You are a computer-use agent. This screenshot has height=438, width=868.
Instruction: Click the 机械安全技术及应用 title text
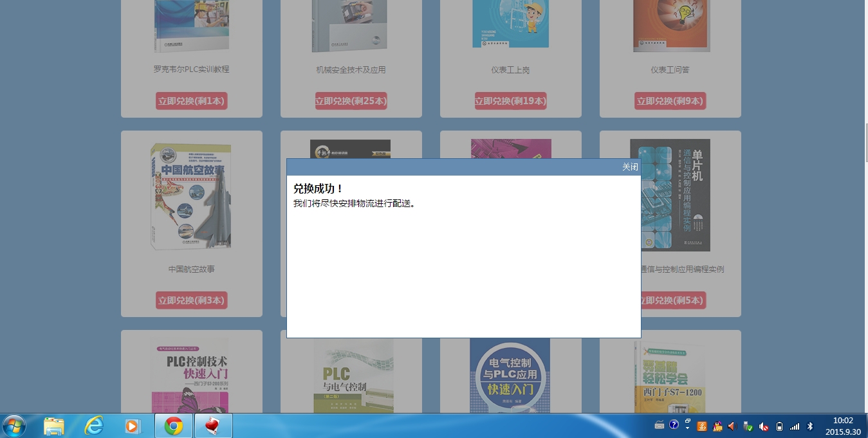(351, 69)
